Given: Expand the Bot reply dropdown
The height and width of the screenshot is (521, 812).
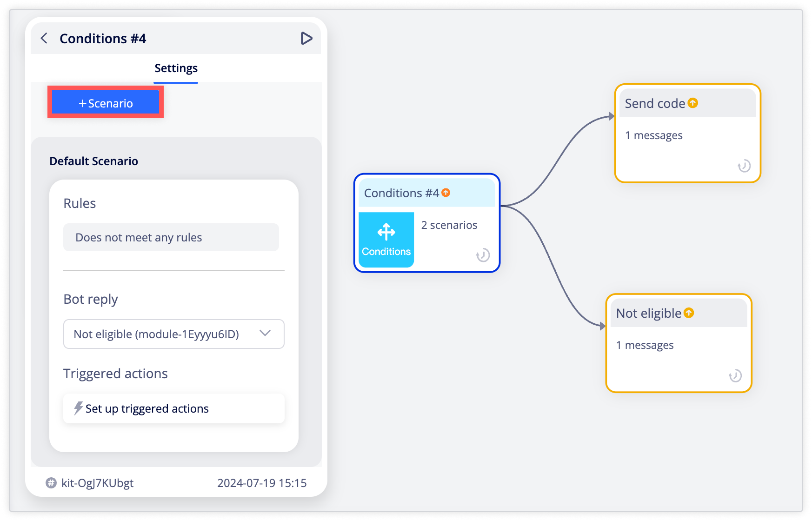Looking at the screenshot, I should pos(174,334).
